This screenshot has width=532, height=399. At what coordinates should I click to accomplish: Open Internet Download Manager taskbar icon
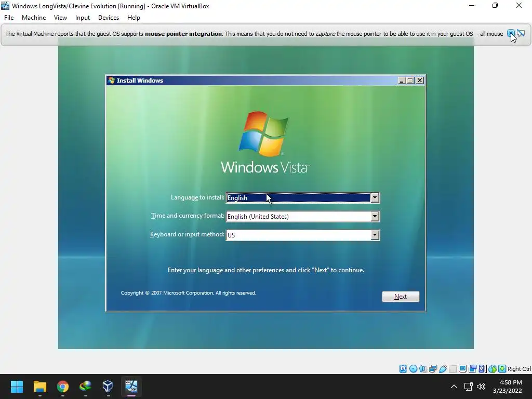[x=85, y=387]
